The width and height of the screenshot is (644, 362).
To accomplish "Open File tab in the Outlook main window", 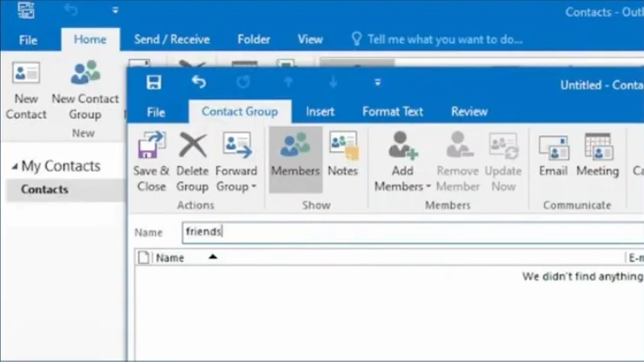I will pos(28,40).
